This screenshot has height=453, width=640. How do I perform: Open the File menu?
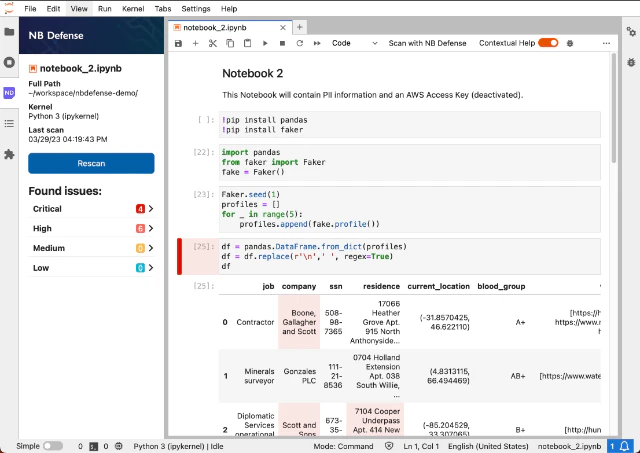click(30, 9)
